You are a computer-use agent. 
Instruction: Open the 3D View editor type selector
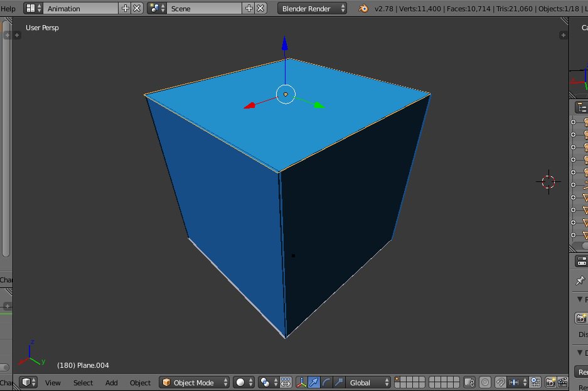(28, 382)
